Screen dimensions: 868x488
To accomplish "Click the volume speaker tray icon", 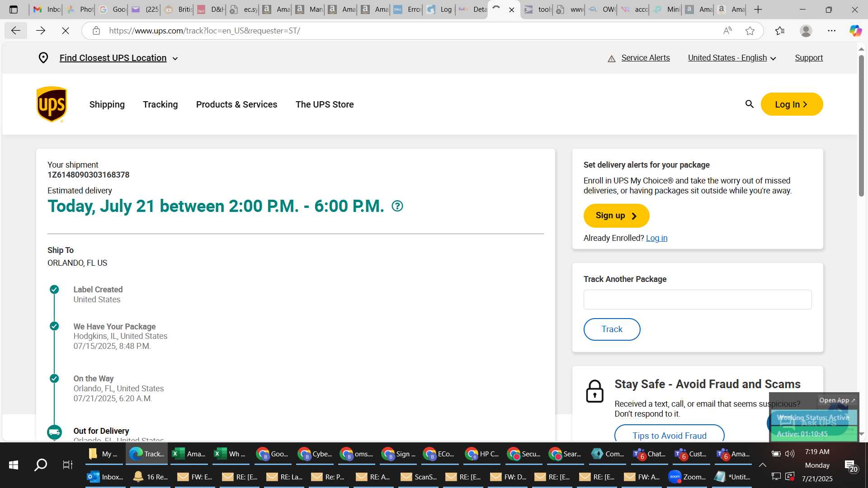I will (790, 454).
